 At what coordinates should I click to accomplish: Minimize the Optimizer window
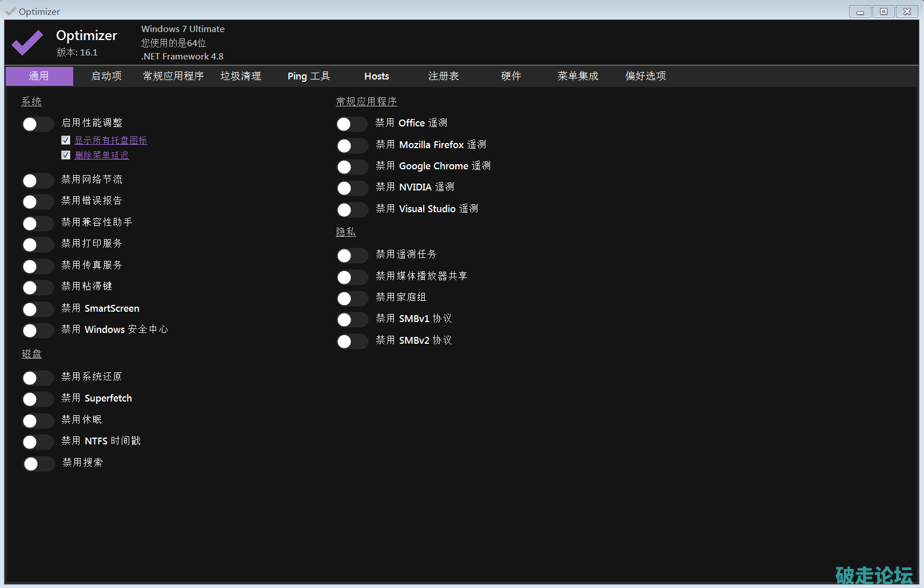pyautogui.click(x=860, y=11)
